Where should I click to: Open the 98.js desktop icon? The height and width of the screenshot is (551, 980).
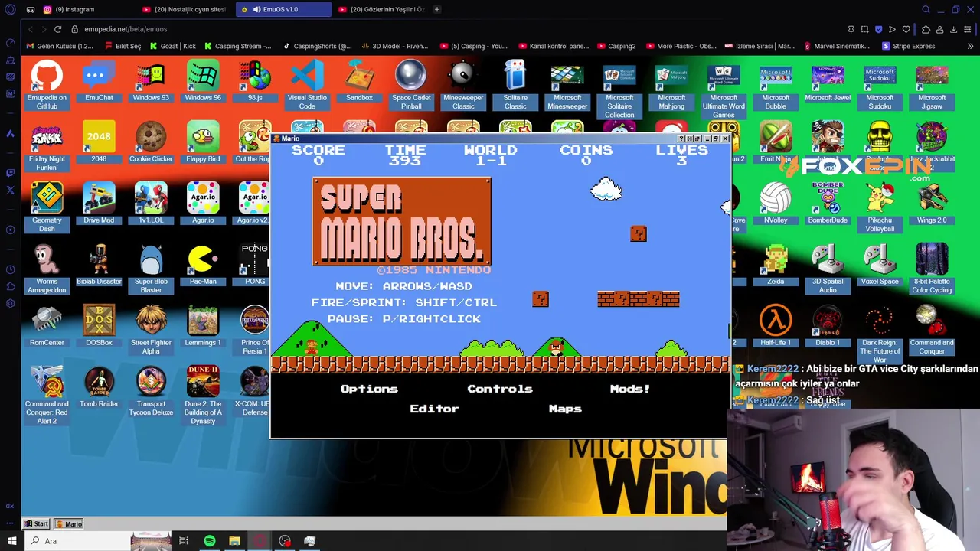pyautogui.click(x=255, y=81)
